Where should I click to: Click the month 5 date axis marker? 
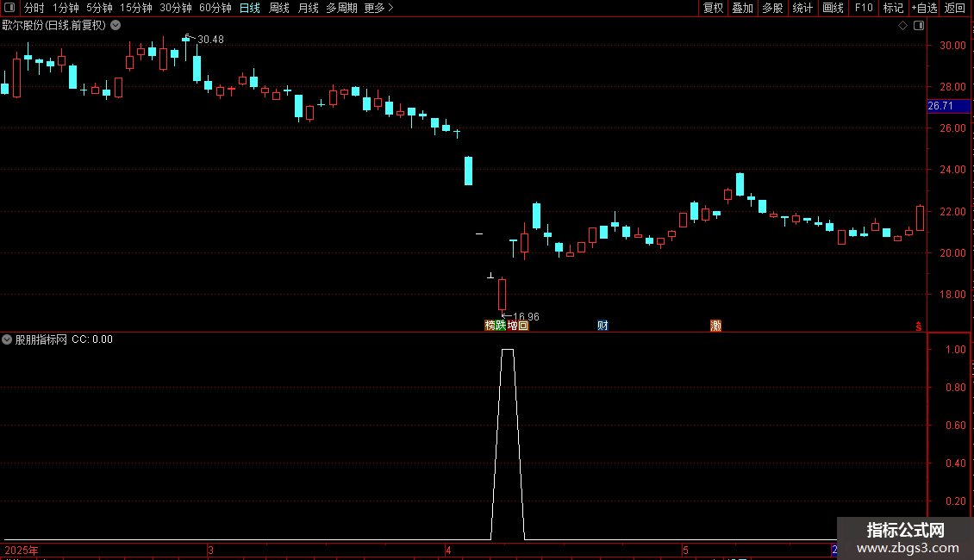685,551
